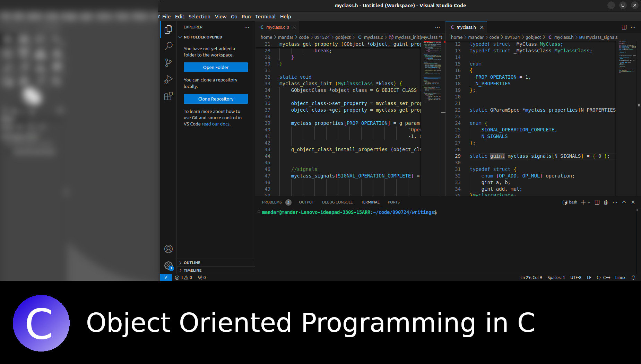Switch to the myclass.h editor tab
Screen dimensions: 641x364
tap(466, 27)
